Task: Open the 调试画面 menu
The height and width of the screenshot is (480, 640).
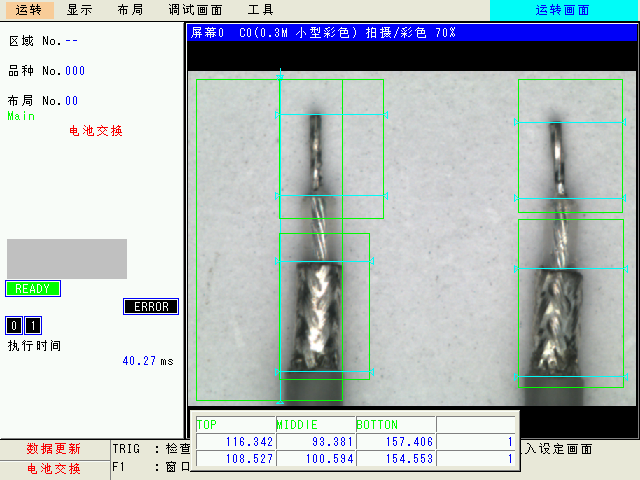Action: pos(195,10)
